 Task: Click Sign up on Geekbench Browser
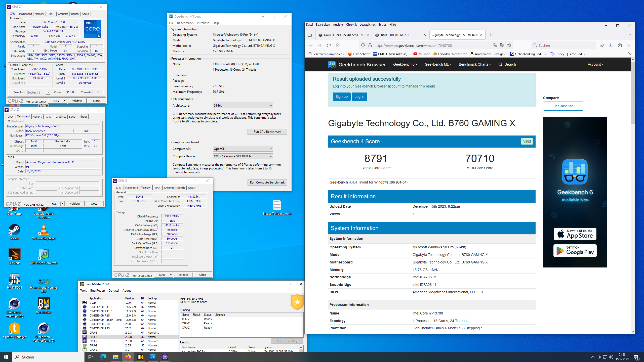[x=341, y=97]
